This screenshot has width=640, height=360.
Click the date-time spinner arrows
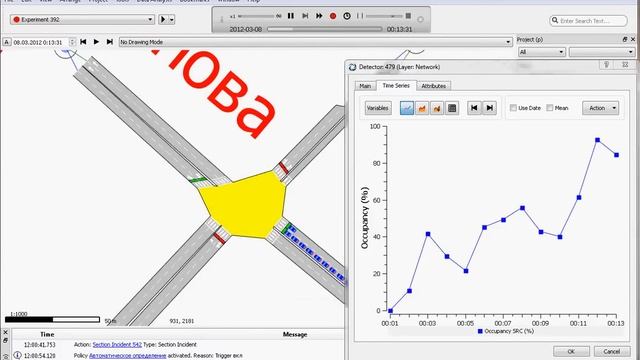(x=72, y=42)
